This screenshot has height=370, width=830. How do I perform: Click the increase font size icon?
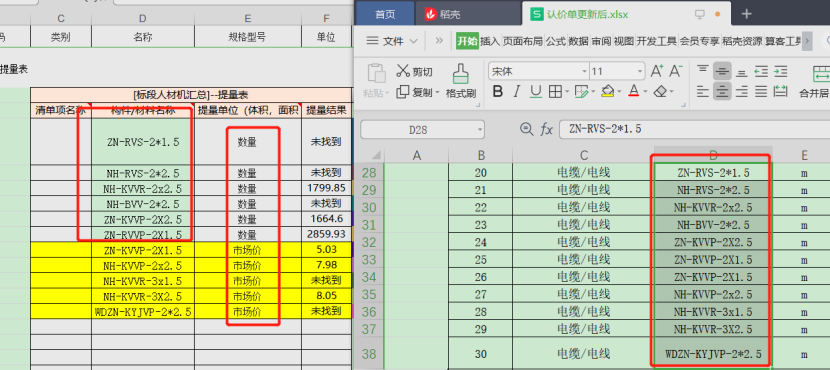[656, 71]
